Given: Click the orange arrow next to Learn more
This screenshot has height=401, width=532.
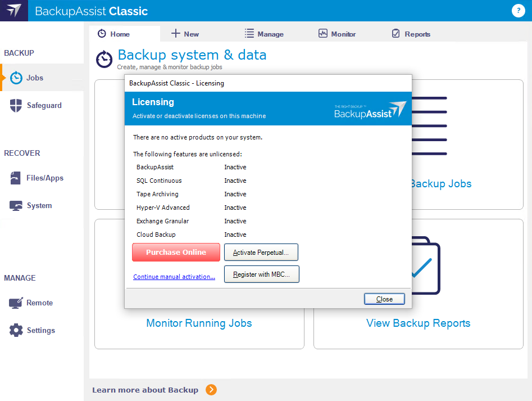Looking at the screenshot, I should [x=211, y=390].
